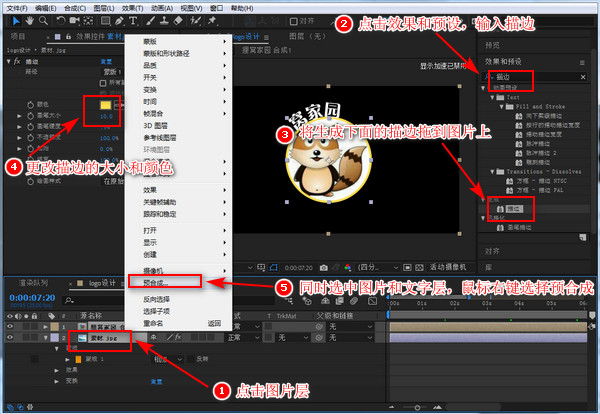Click the timeline frame blending icon
600x414 pixels.
pos(339,301)
